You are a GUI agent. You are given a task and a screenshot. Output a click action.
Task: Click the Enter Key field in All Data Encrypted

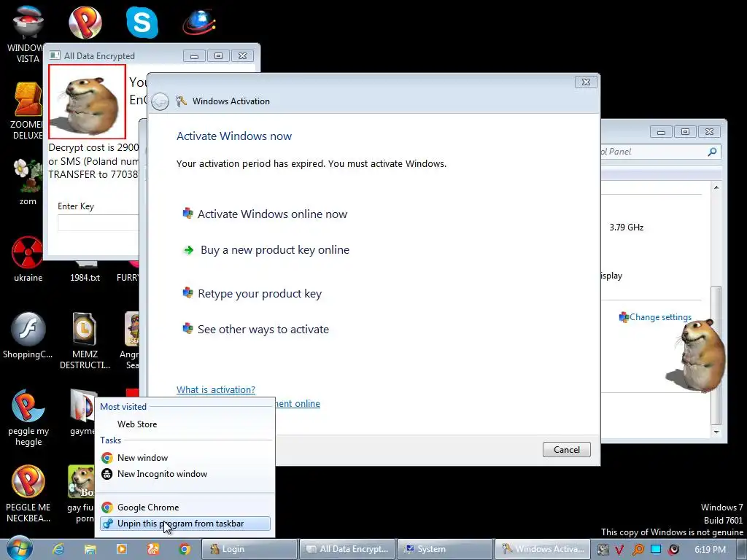tap(98, 223)
